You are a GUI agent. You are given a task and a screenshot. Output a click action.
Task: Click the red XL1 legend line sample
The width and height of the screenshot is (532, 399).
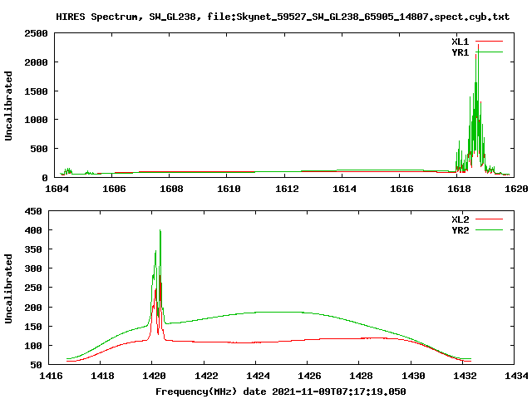(x=489, y=42)
